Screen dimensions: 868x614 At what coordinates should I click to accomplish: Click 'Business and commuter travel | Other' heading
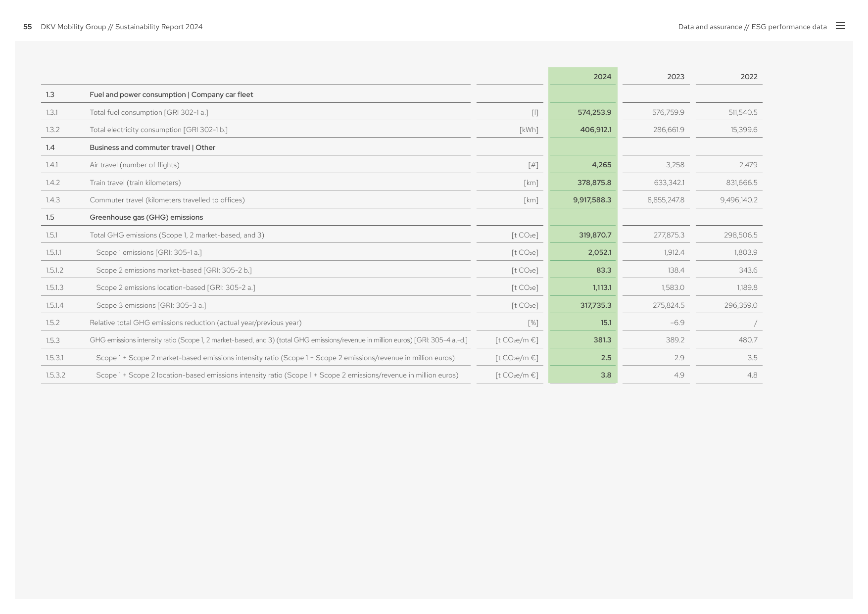click(x=152, y=147)
